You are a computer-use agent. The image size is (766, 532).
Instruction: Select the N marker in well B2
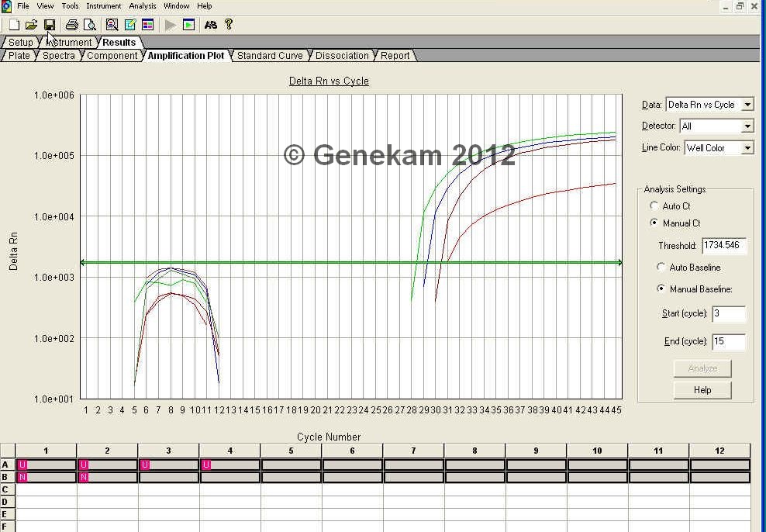pyautogui.click(x=84, y=477)
